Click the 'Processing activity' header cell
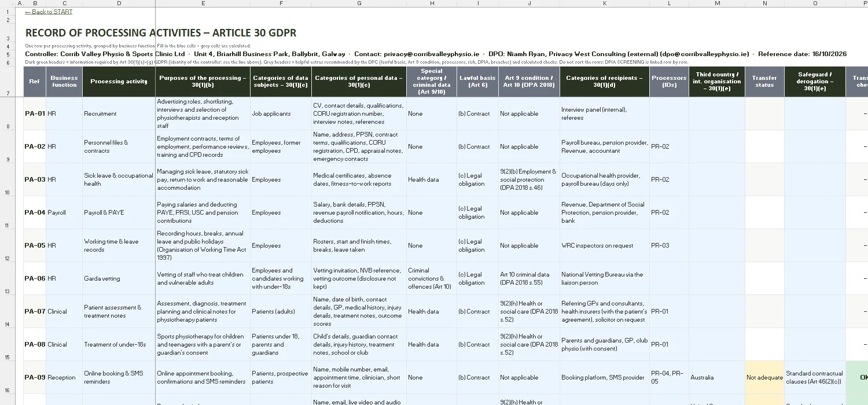 (119, 82)
